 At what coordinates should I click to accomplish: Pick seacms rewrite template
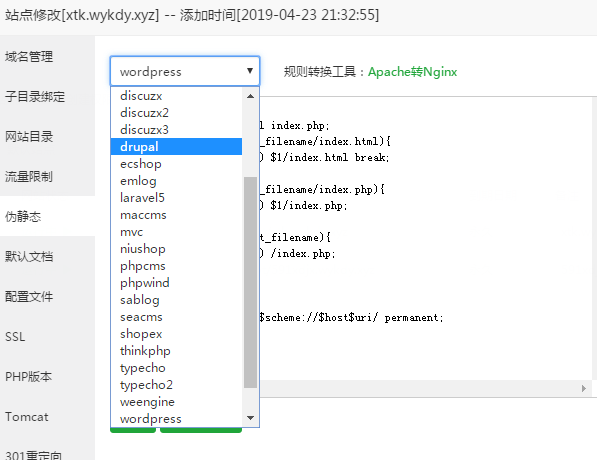point(176,317)
